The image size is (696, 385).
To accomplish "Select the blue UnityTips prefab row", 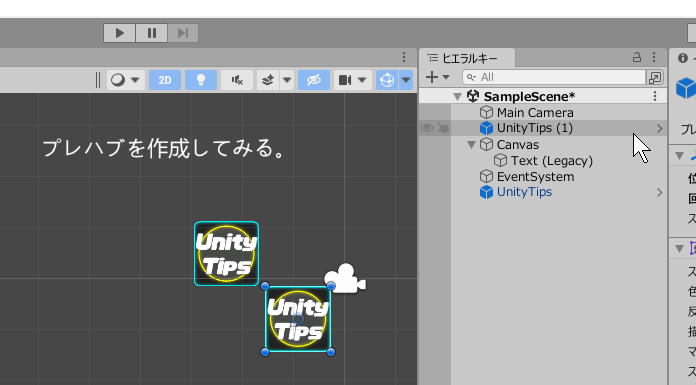I will point(524,192).
